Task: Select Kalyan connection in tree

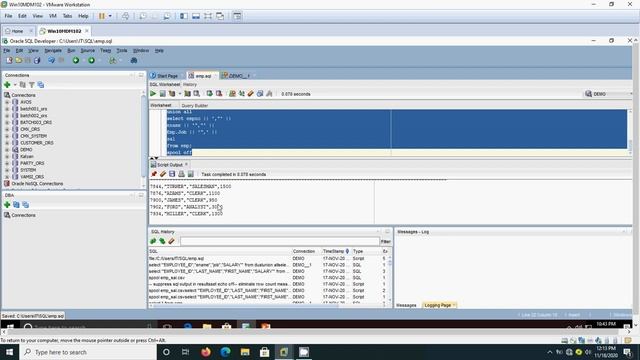Action: coord(27,156)
